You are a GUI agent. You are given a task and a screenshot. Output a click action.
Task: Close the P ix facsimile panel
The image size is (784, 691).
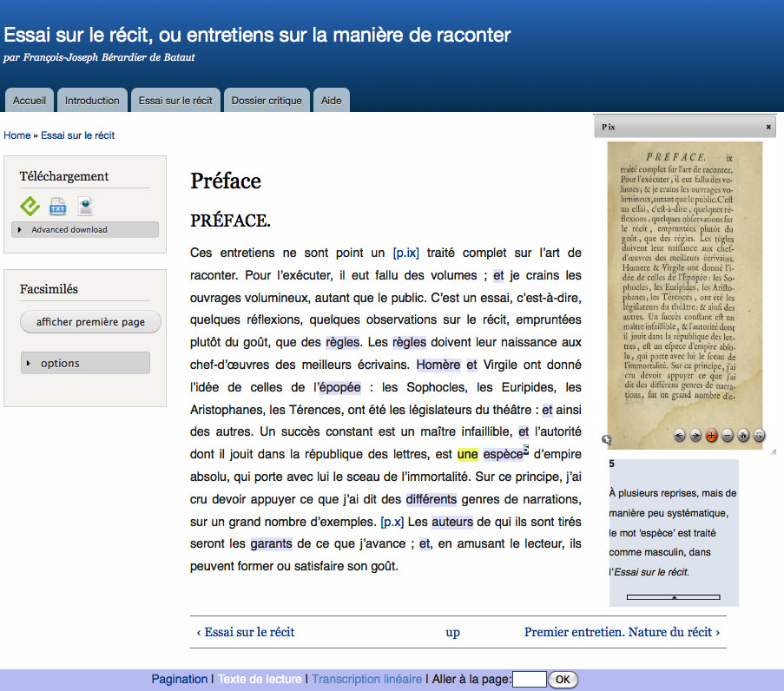[x=768, y=127]
